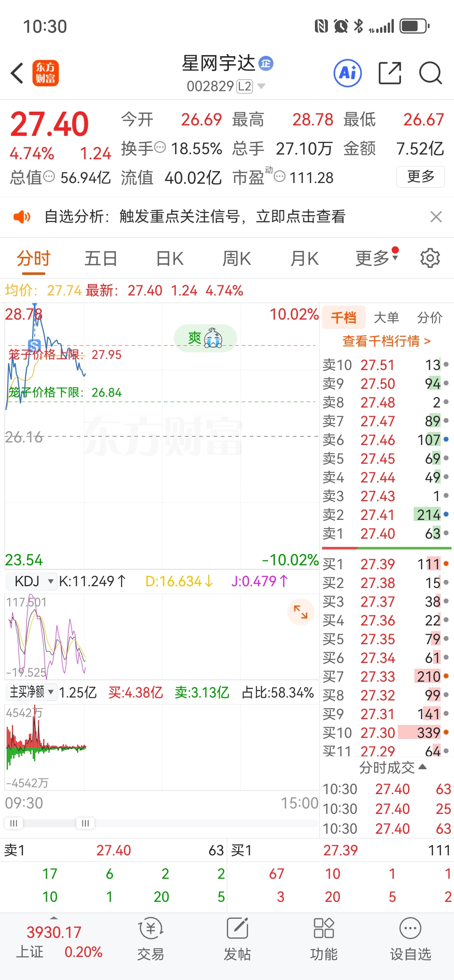Collapse the 分时成交 section arrow
454x980 pixels.
422,767
